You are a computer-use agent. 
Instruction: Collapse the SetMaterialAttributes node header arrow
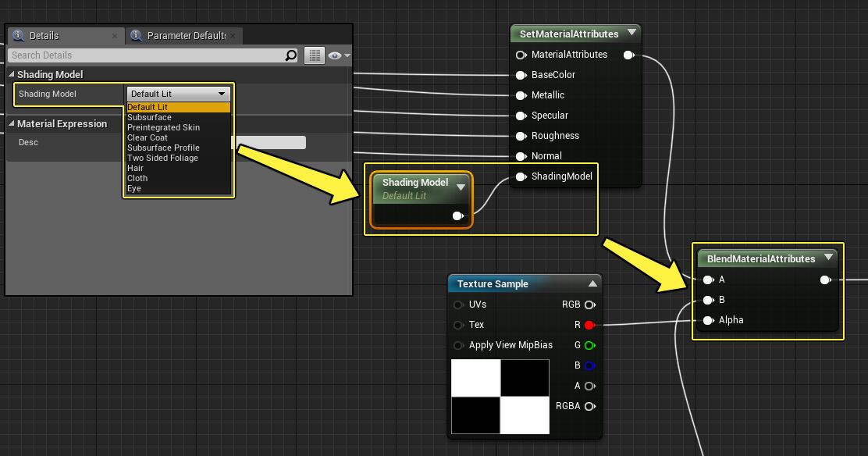631,34
